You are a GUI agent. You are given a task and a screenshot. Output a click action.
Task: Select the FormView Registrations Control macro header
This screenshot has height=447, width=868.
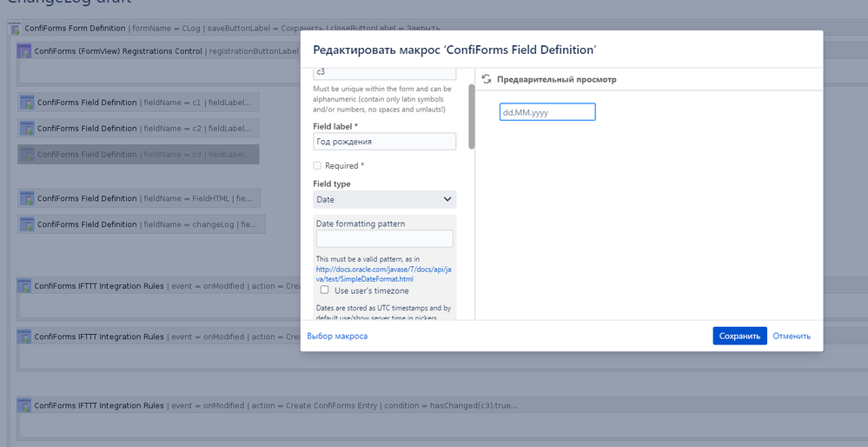159,51
